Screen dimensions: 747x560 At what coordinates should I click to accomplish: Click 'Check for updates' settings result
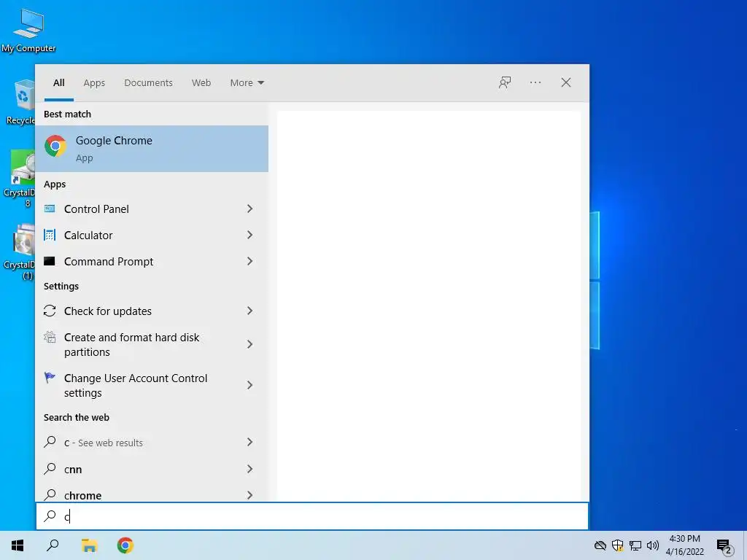[x=108, y=311]
